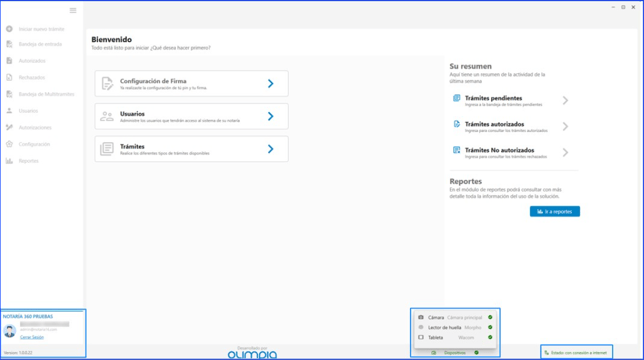
Task: Open Trámites pendientes chevron arrow
Action: pyautogui.click(x=566, y=100)
